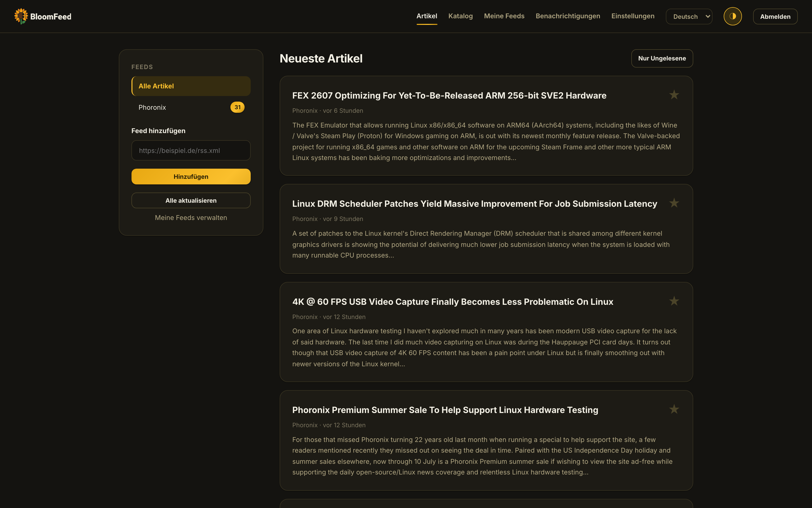Open the Benachrichtigungen tab
The width and height of the screenshot is (812, 508).
568,16
